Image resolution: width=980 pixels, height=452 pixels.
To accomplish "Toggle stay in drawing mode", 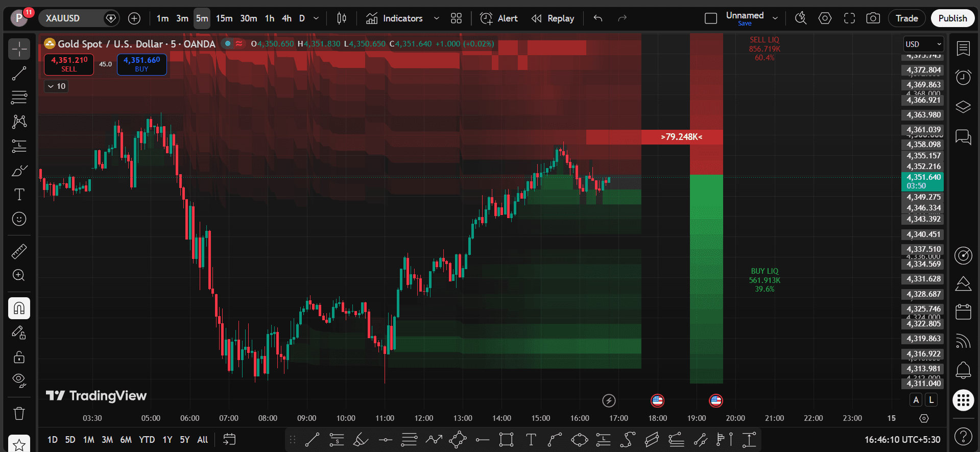I will click(19, 333).
